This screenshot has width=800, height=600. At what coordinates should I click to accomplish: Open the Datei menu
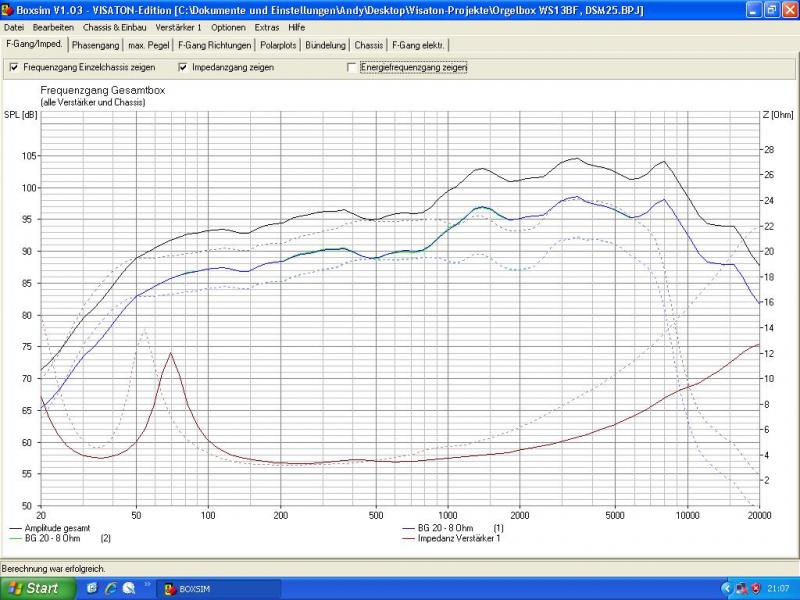pos(14,27)
